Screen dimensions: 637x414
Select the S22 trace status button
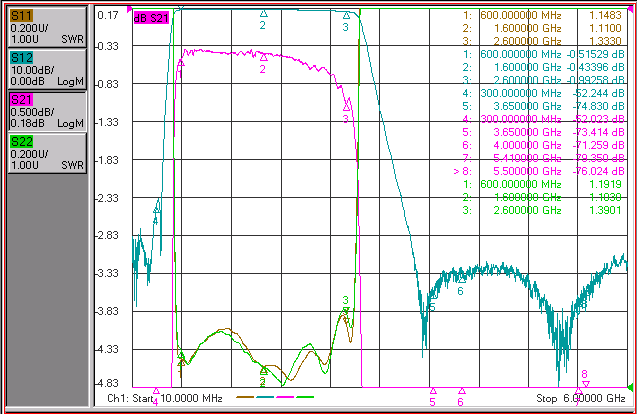pos(47,154)
